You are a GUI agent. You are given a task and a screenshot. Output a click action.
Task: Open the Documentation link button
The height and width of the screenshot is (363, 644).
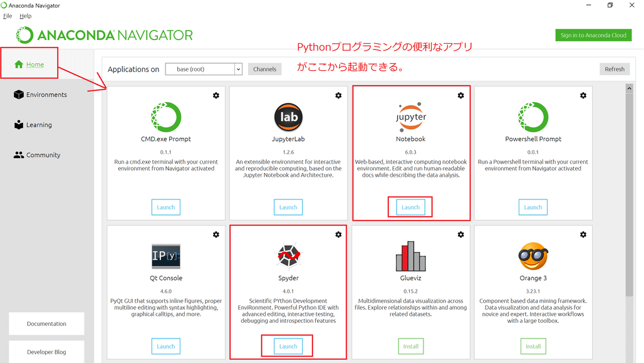46,324
